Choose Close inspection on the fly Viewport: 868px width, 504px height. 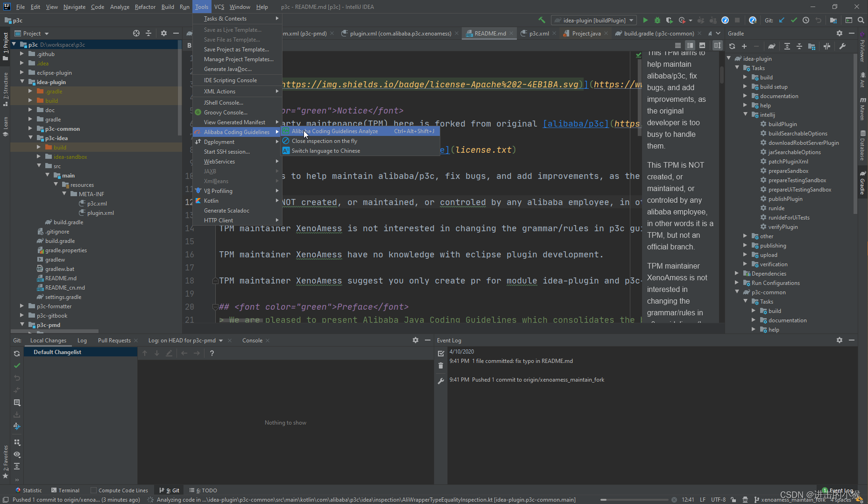(360, 141)
